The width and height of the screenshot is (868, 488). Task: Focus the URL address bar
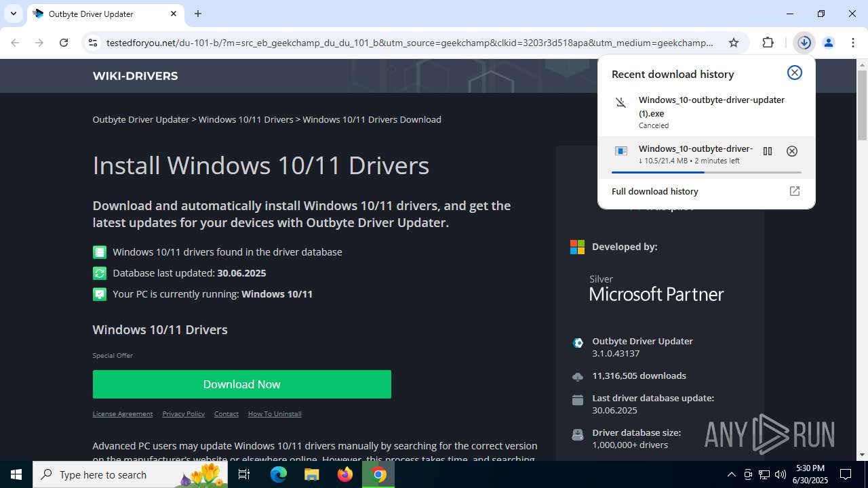coord(410,43)
